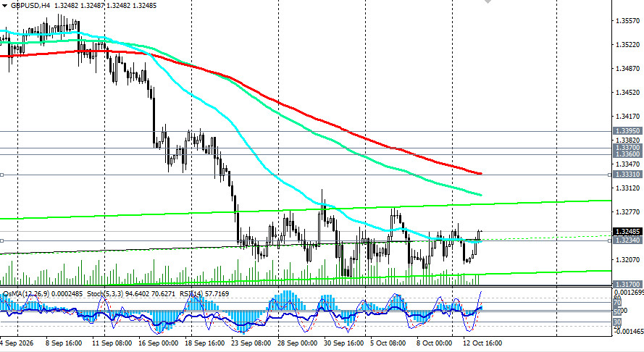This screenshot has width=644, height=352.
Task: Click the 11 Sep 08:00 time label
Action: coord(112,343)
